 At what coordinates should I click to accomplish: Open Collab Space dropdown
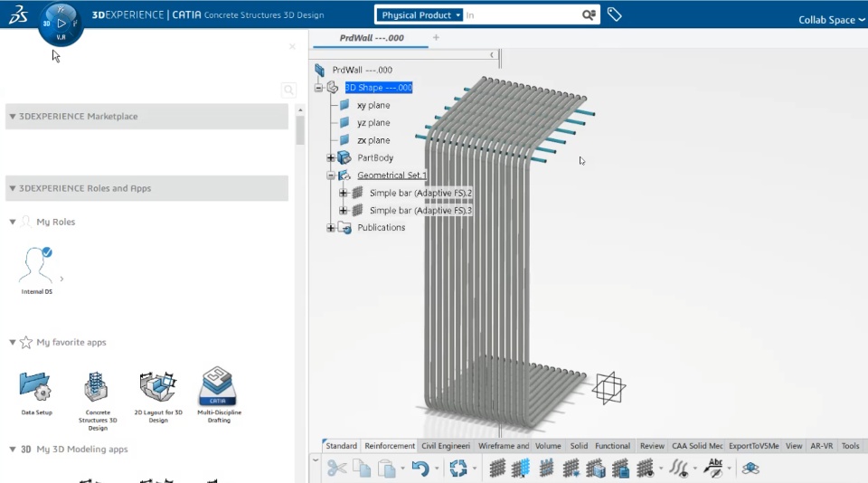tap(831, 20)
